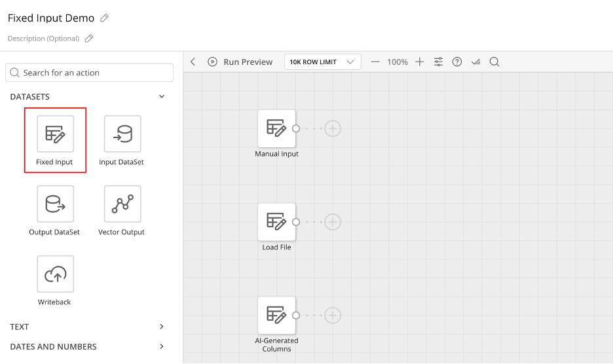Click the Load File node label
The image size is (613, 364).
pos(277,247)
